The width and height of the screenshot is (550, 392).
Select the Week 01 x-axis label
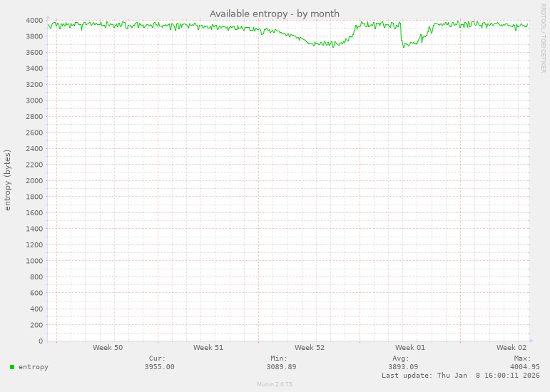(410, 348)
